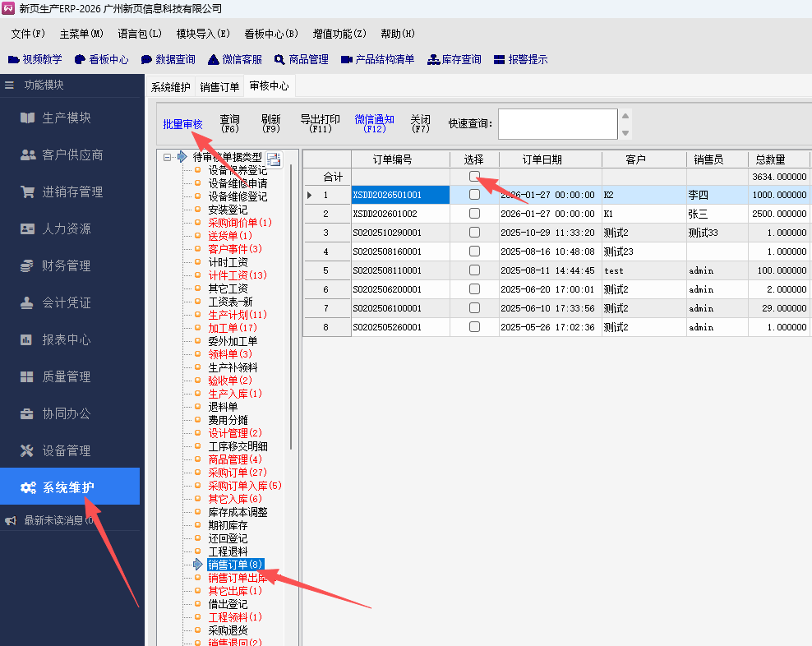The image size is (812, 646).
Task: Open 产品结构清单 toolbar icon
Action: tap(346, 60)
